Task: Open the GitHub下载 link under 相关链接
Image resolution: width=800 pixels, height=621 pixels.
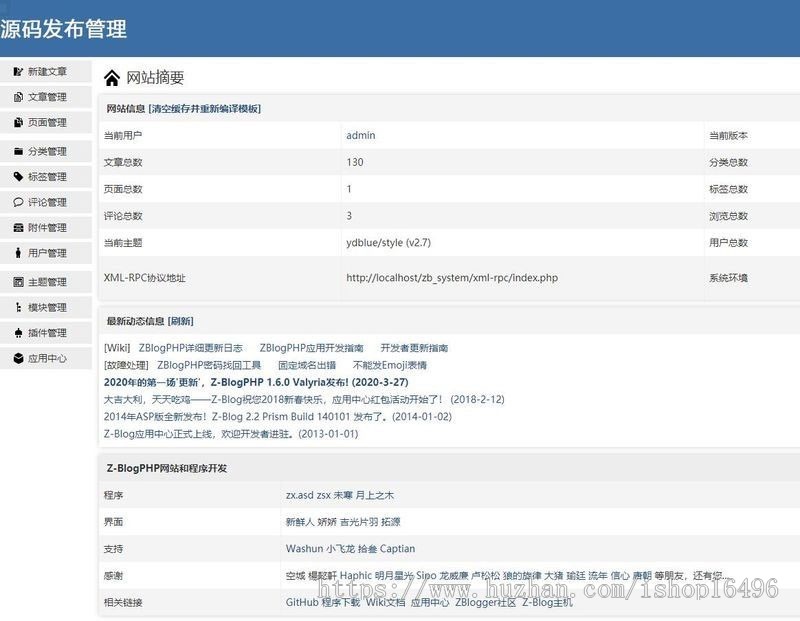Action: click(315, 603)
